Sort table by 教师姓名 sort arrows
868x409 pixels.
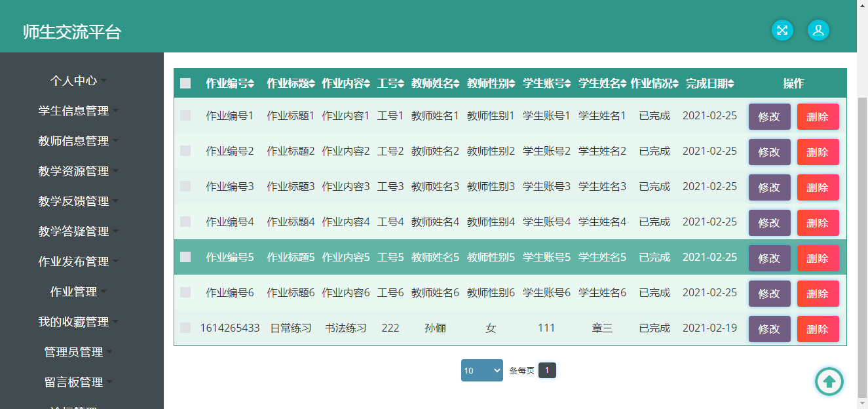click(x=457, y=84)
